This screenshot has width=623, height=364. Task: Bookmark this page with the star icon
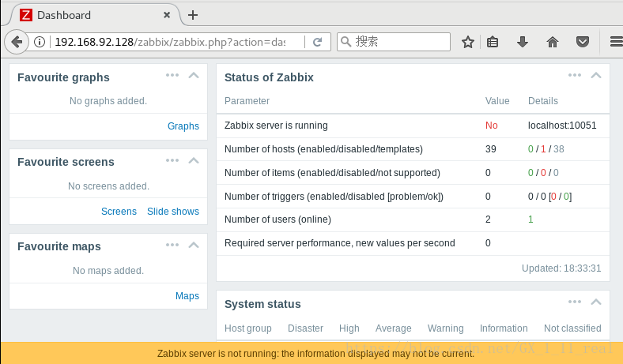(468, 42)
